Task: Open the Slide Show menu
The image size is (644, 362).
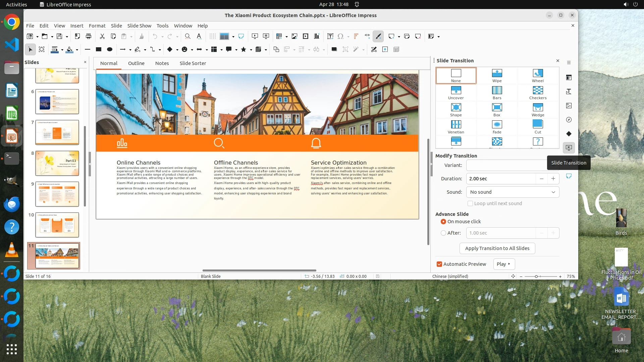Action: click(x=139, y=25)
